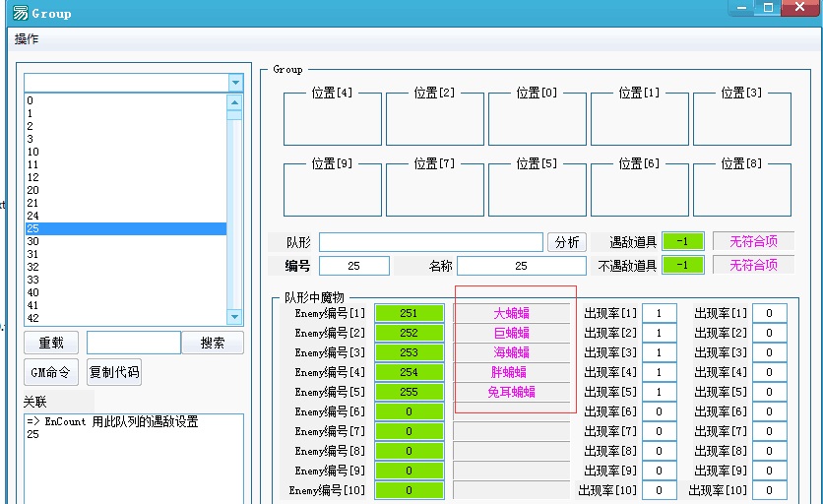Click the 复制代码 copy code button
Image resolution: width=823 pixels, height=504 pixels.
pyautogui.click(x=113, y=372)
